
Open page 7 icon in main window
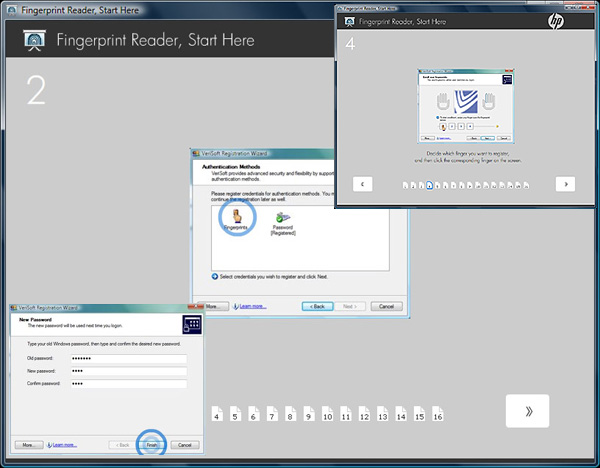pos(272,414)
